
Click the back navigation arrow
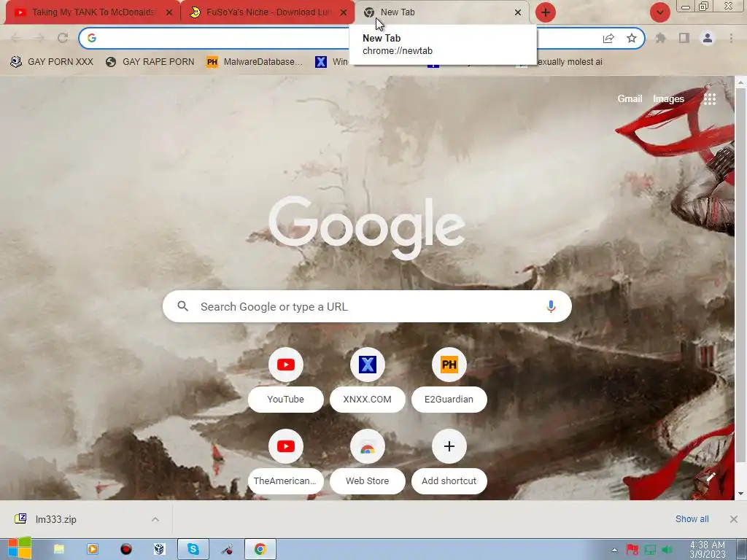15,38
